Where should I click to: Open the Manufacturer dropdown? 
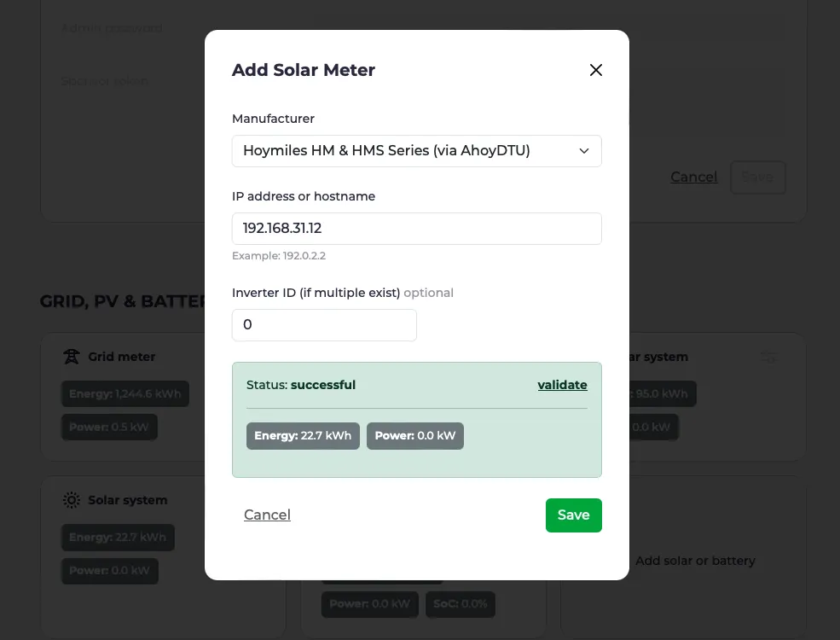[416, 151]
